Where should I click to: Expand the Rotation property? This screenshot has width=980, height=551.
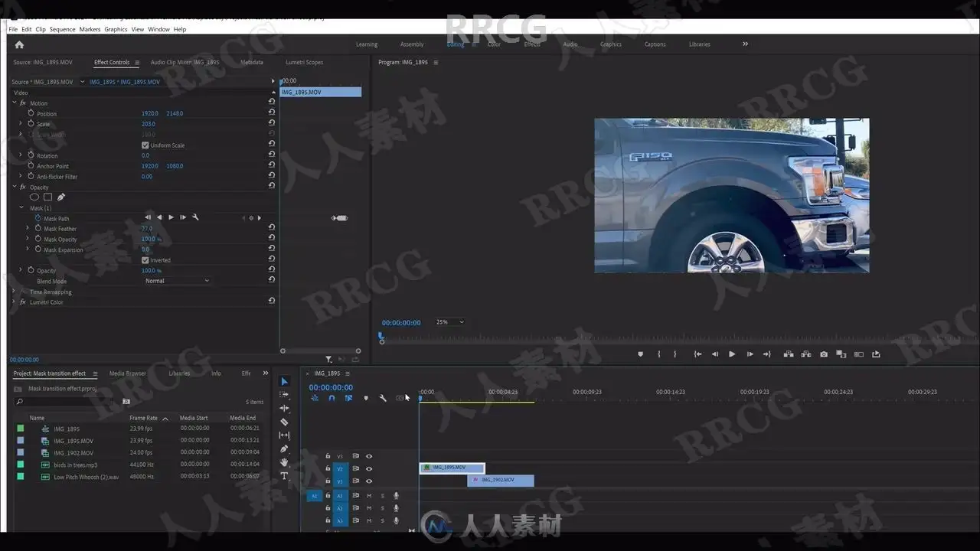(x=21, y=155)
